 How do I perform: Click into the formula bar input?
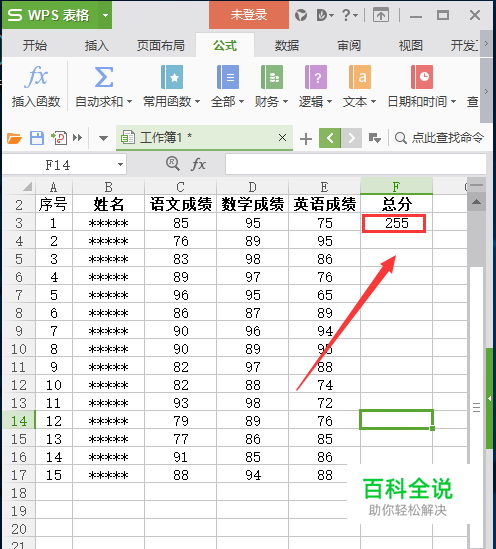pyautogui.click(x=356, y=164)
